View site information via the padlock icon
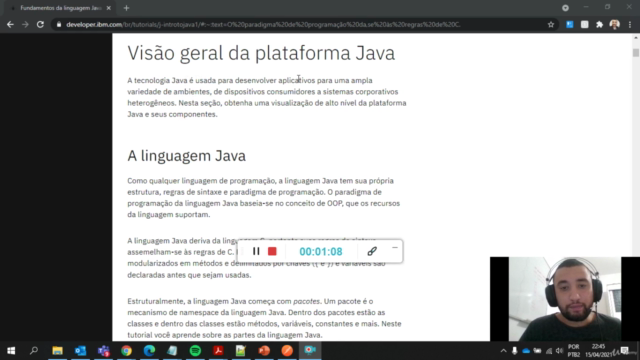 point(59,24)
